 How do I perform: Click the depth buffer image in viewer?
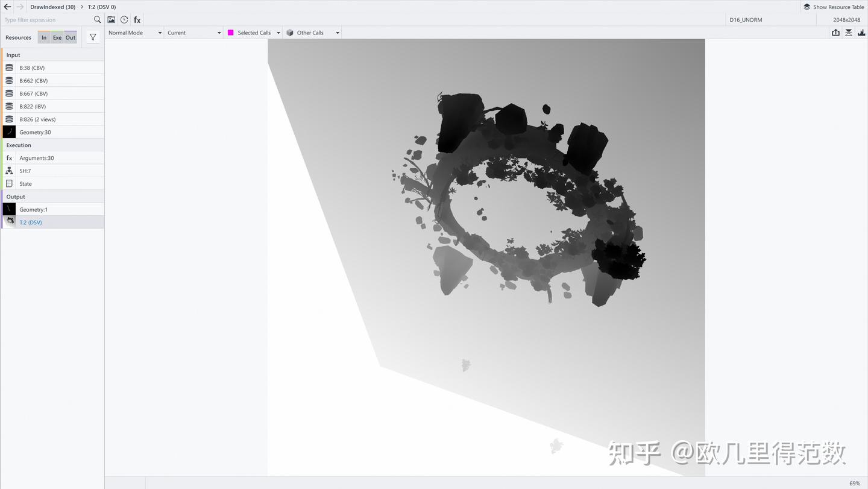486,257
